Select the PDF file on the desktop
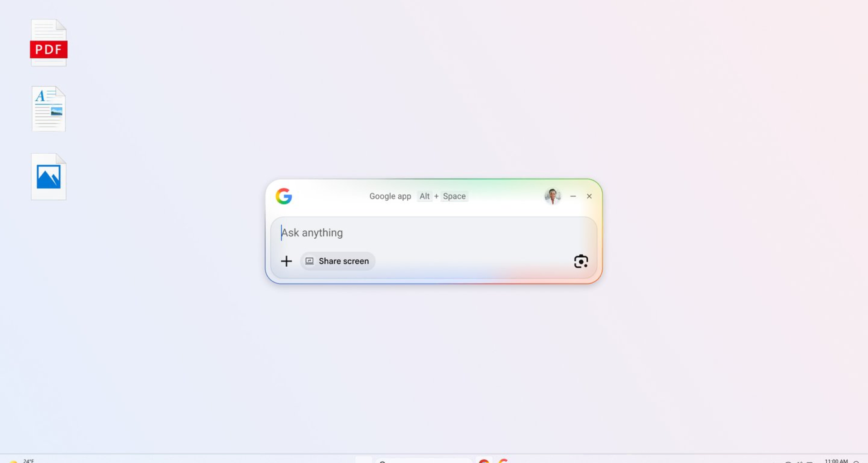The width and height of the screenshot is (868, 463). click(49, 43)
